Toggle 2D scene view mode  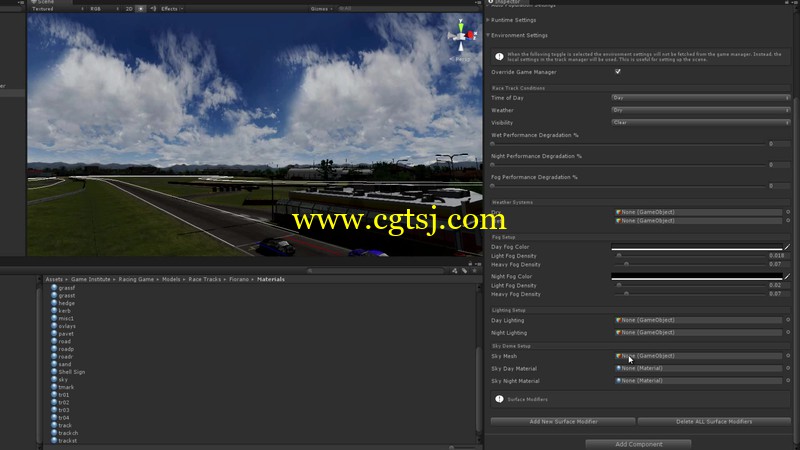click(129, 9)
